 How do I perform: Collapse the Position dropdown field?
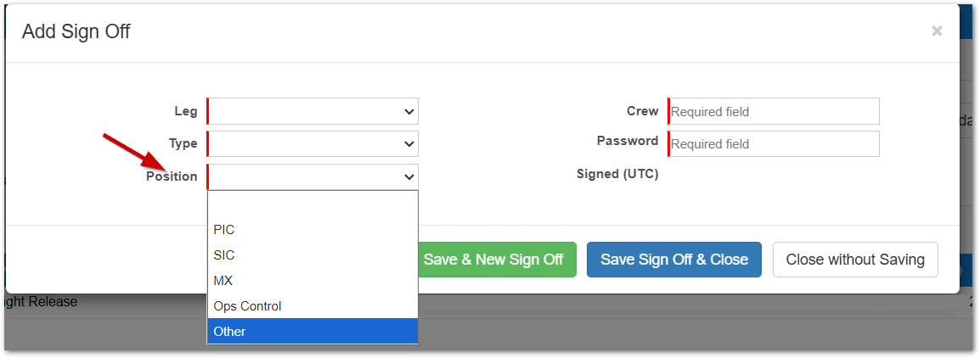(313, 176)
